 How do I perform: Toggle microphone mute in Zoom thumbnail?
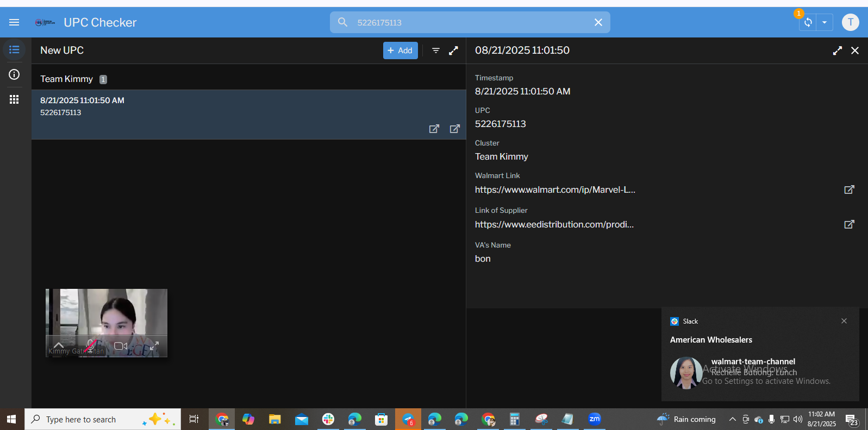pos(91,345)
